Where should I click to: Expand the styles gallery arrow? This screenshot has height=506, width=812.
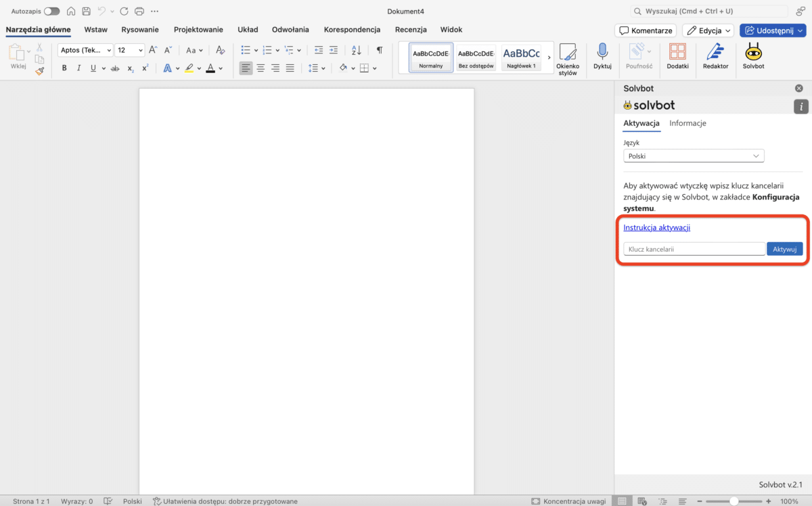pos(549,57)
